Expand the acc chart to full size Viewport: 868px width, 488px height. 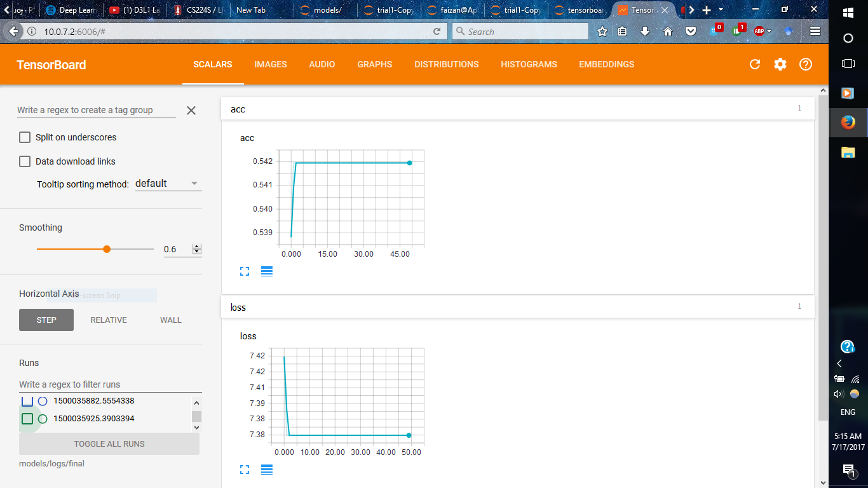pyautogui.click(x=245, y=271)
